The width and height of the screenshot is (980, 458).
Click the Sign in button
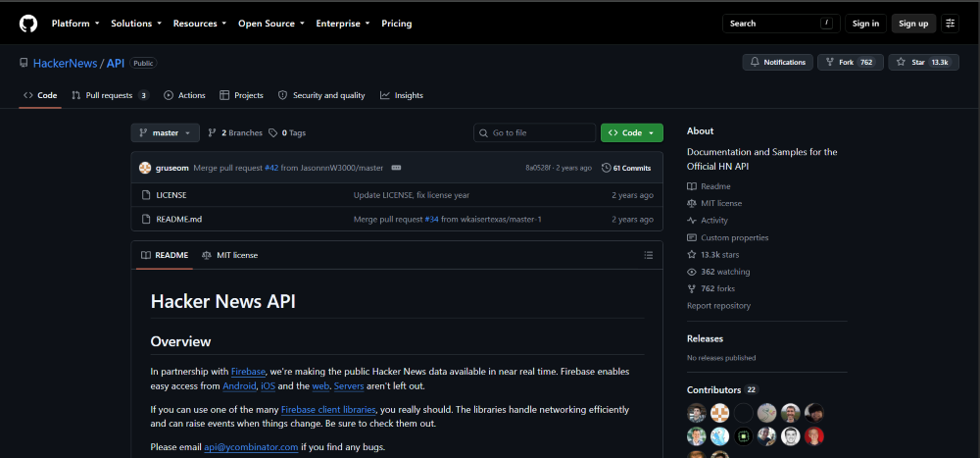tap(865, 24)
